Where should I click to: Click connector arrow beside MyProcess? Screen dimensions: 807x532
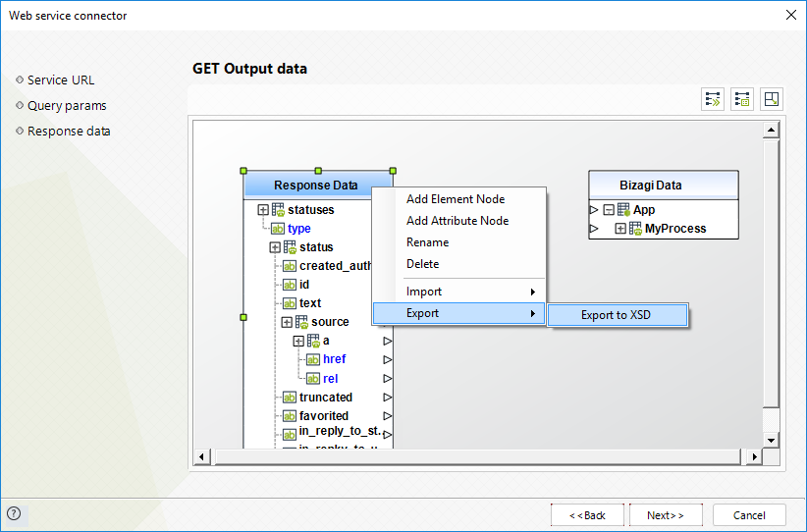pyautogui.click(x=594, y=228)
